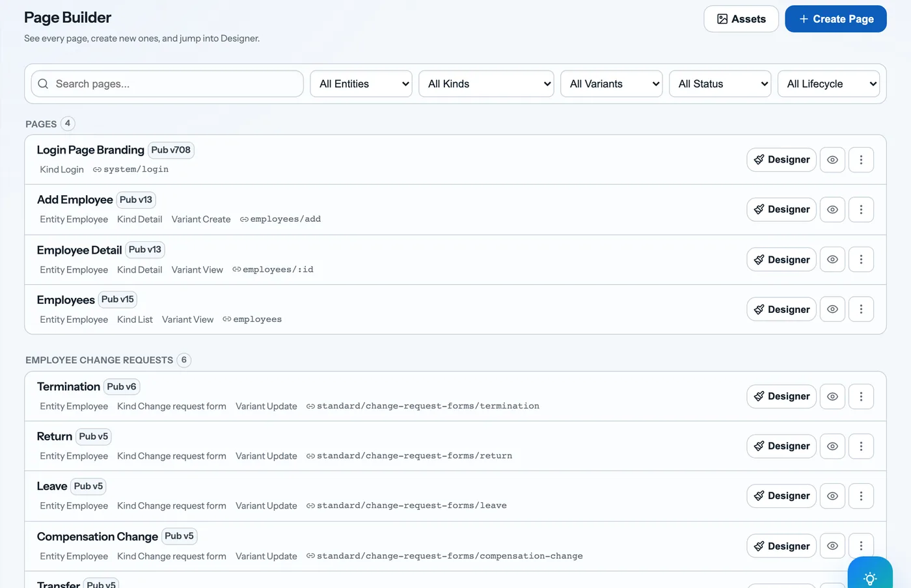Image resolution: width=911 pixels, height=588 pixels.
Task: Preview the Employees list page
Action: (832, 310)
